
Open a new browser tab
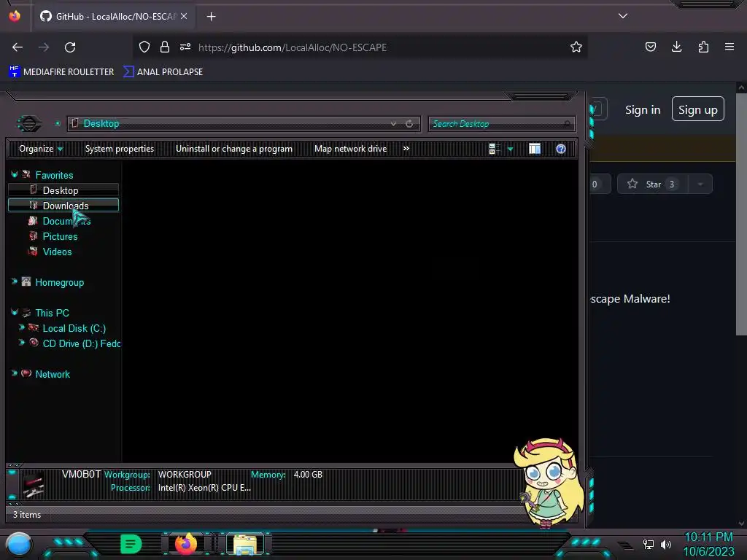point(211,17)
